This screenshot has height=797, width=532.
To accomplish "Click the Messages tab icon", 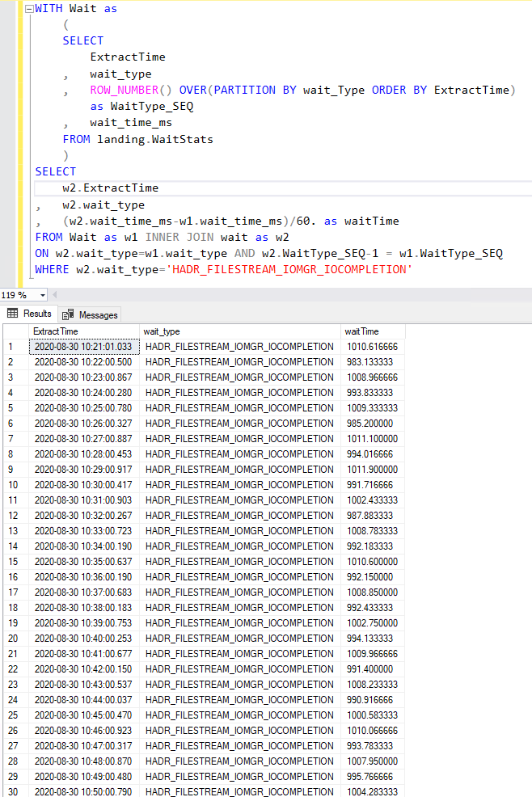I will 69,314.
